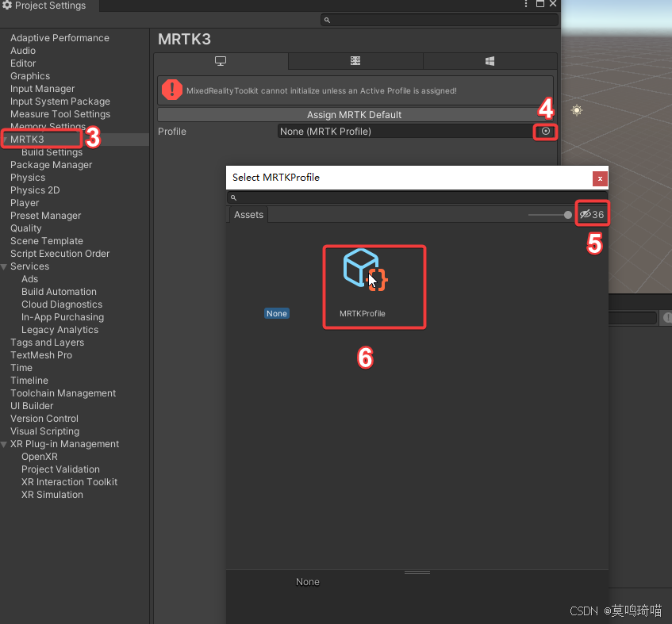Select the dedicated server platform tab

[x=355, y=61]
